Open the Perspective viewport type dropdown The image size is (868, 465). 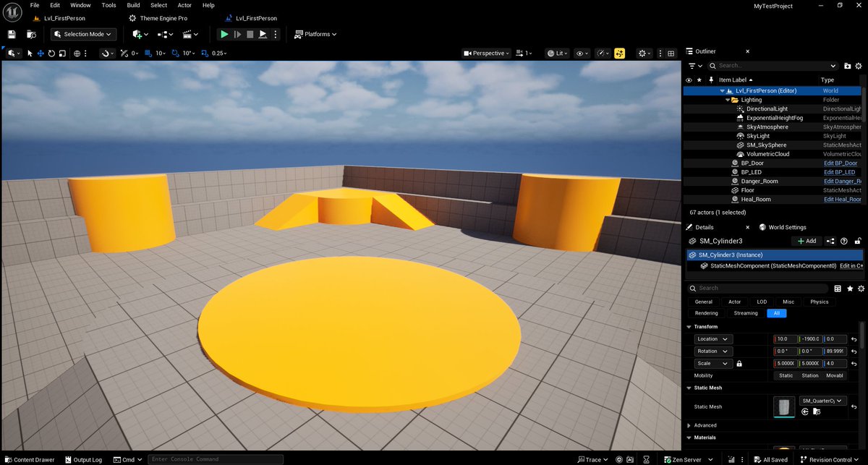coord(487,53)
